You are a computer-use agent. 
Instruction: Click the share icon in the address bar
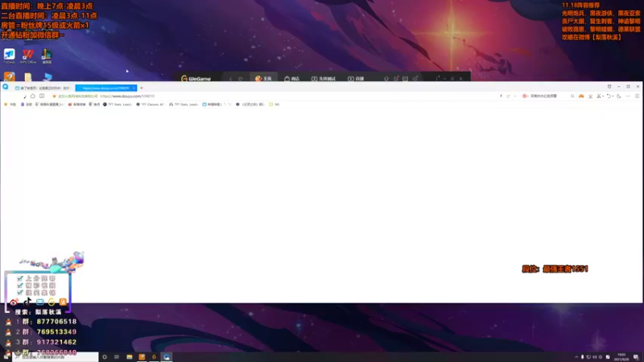[x=508, y=96]
